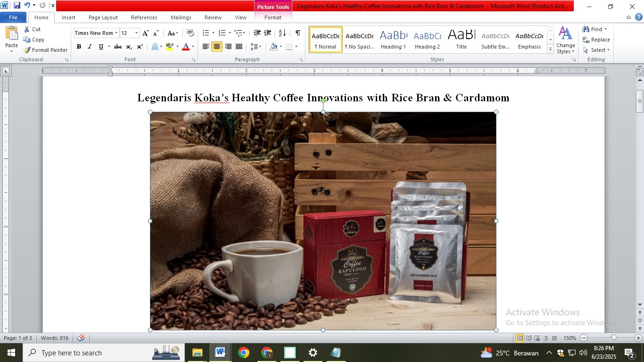The height and width of the screenshot is (362, 644).
Task: Click the Format Painter brush
Action: 27,50
